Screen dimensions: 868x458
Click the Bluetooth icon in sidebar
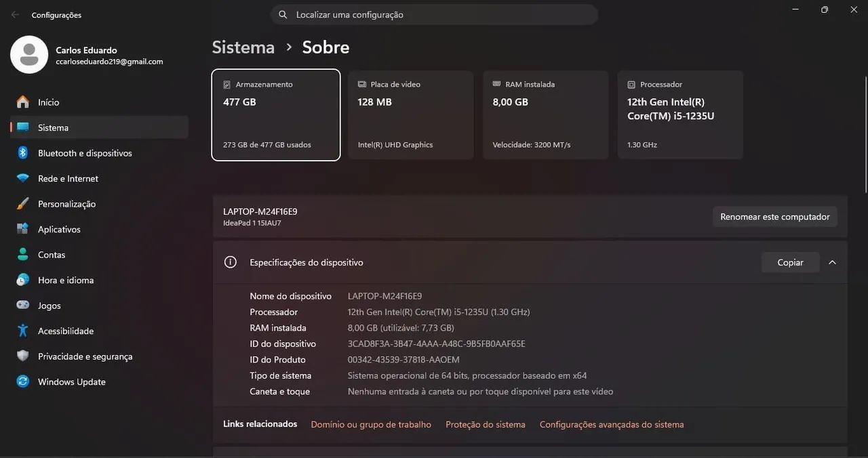tap(23, 153)
